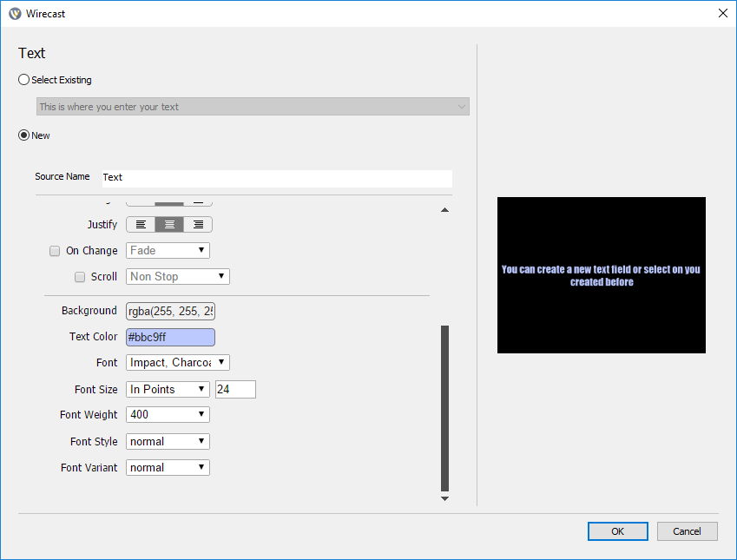Click the Non Stop dropdown arrow
737x560 pixels.
tap(220, 276)
